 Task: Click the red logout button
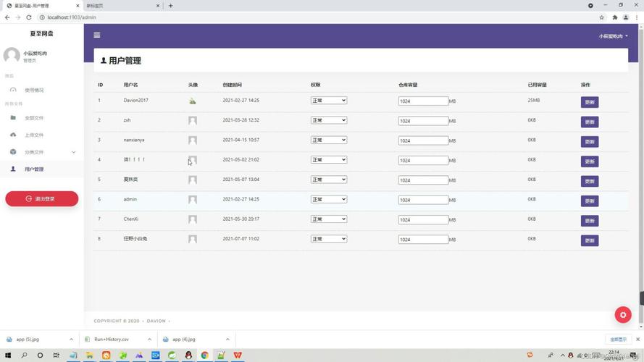[42, 198]
